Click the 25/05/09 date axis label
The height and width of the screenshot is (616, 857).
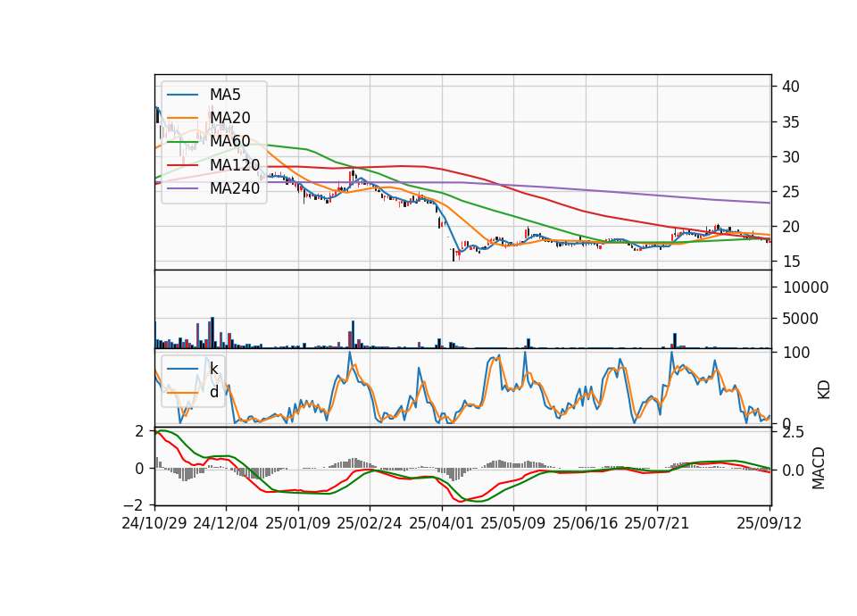512,523
